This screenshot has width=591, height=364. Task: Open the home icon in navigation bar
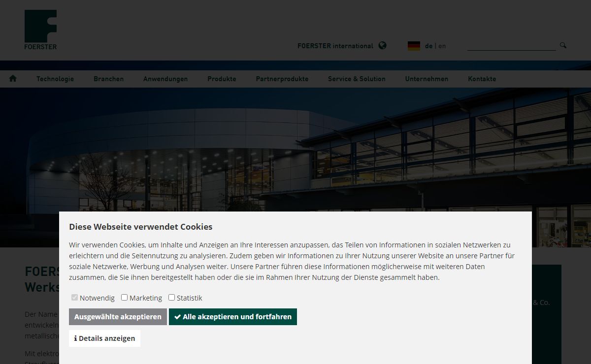tap(13, 78)
